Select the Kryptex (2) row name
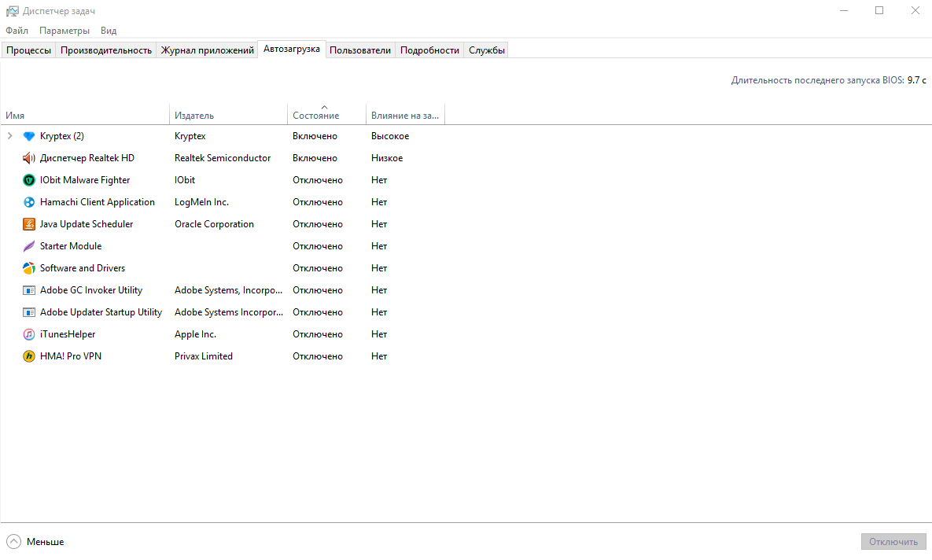The image size is (932, 560). point(62,136)
